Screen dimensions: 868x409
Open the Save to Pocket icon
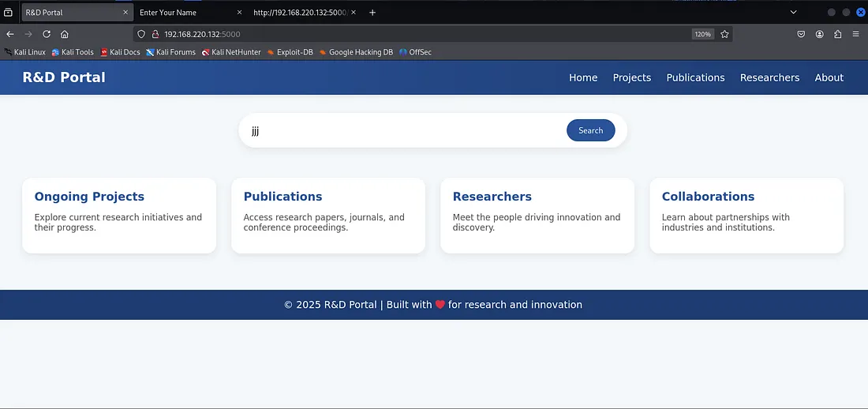click(801, 34)
